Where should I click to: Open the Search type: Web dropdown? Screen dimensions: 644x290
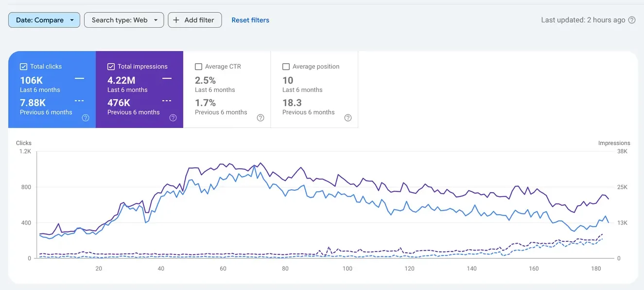[124, 20]
